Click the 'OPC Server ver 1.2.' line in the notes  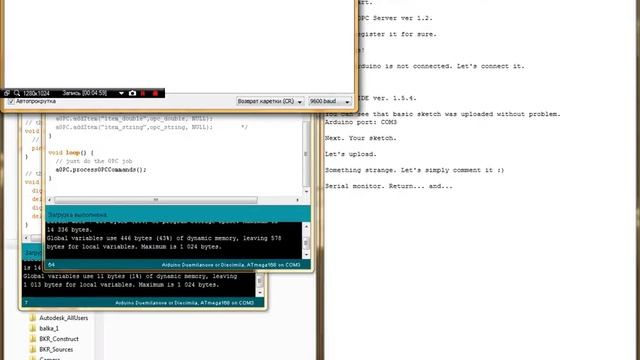pos(395,18)
